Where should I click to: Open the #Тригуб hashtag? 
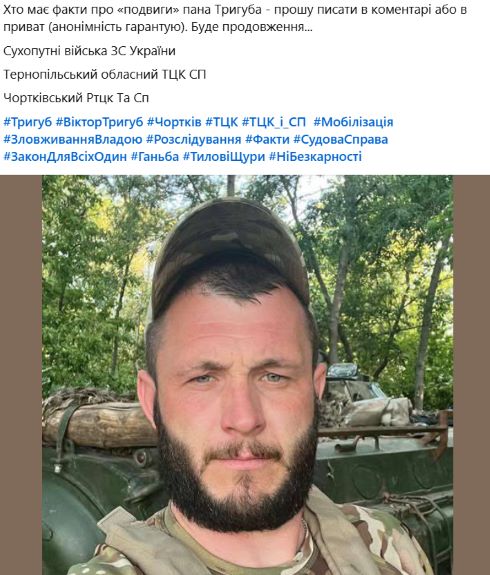28,122
